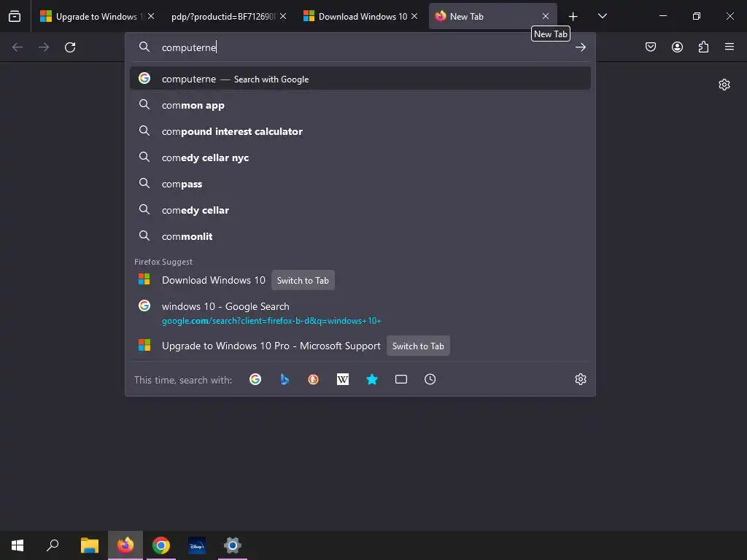Click Switch to Tab for Upgrade to Windows 10 Pro

418,346
